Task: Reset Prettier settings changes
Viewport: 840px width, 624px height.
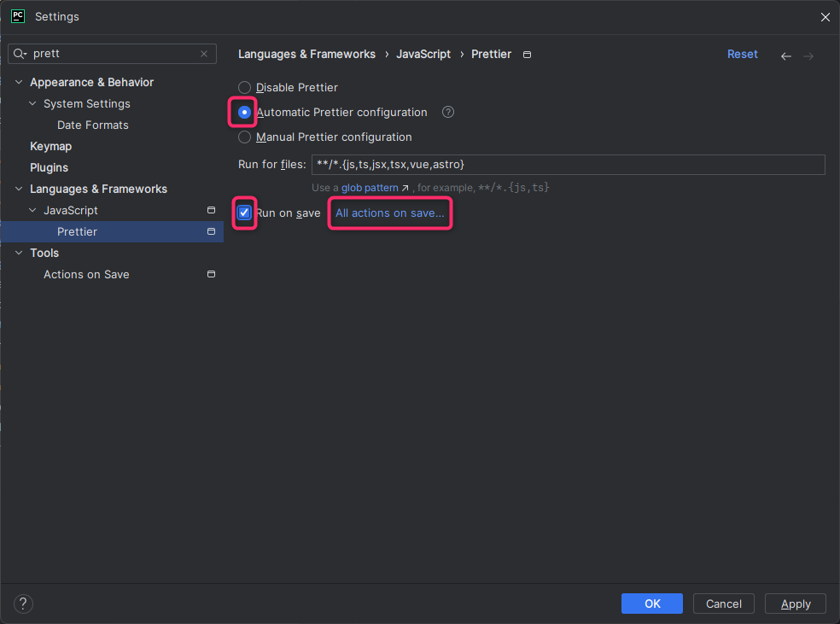Action: pyautogui.click(x=742, y=54)
